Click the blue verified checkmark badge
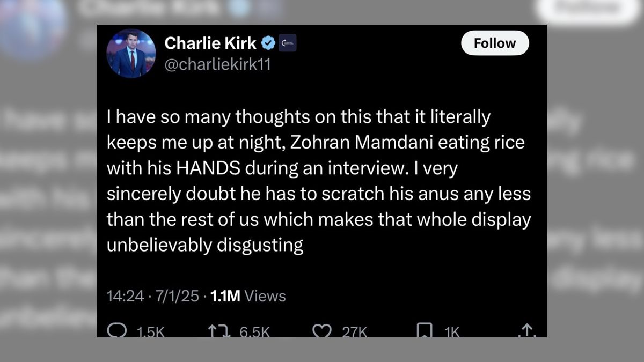Image resolution: width=644 pixels, height=362 pixels. 268,42
